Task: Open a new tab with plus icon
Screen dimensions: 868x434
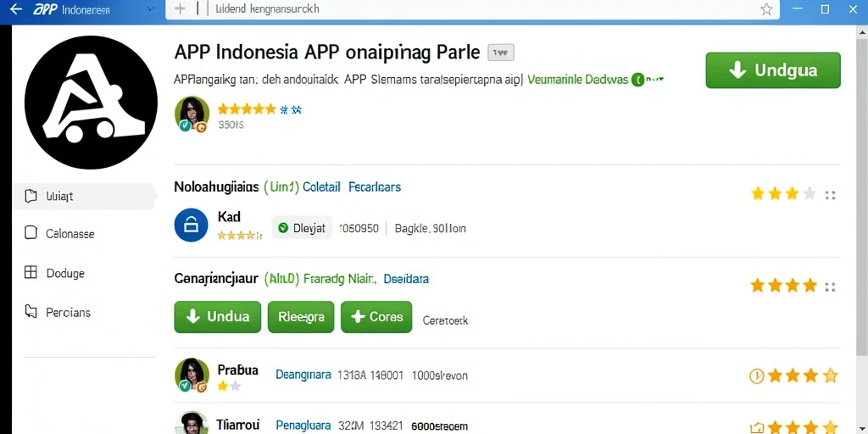Action: 180,8
